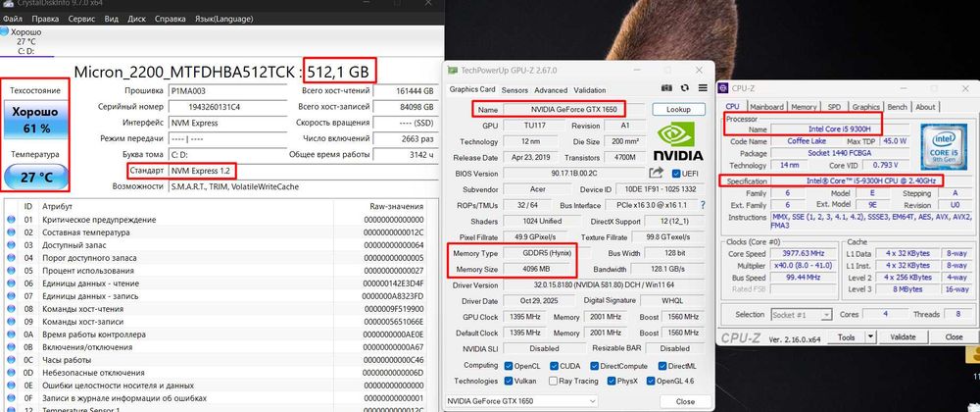Click the status dot for attribute 05
Screen dimensions: 980x412
pos(11,271)
